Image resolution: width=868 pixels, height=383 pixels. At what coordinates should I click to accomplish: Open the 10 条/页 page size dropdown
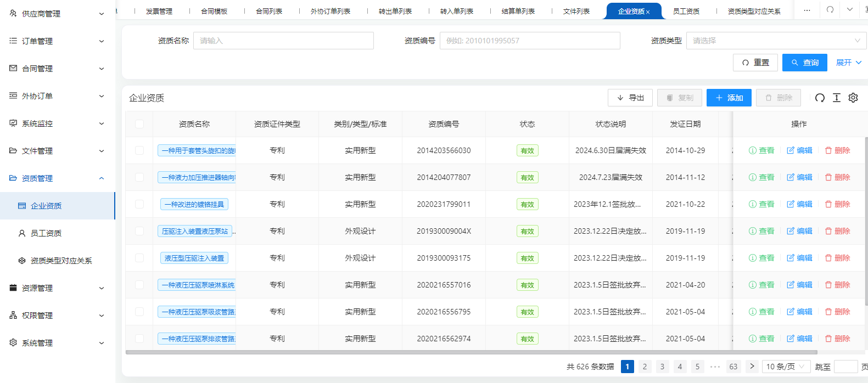tap(786, 367)
